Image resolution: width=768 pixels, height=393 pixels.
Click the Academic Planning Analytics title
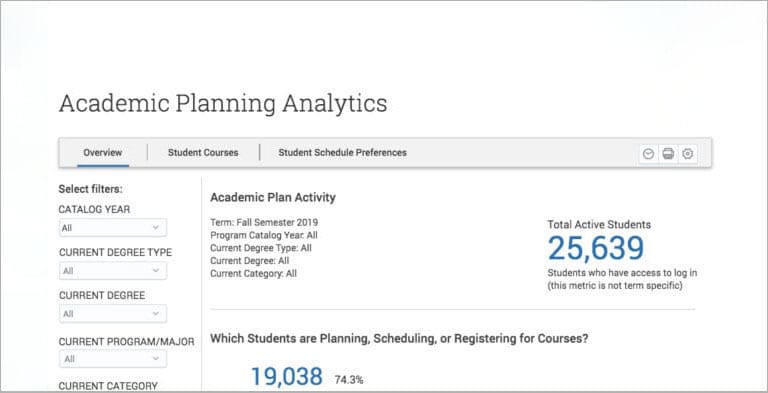(x=223, y=104)
